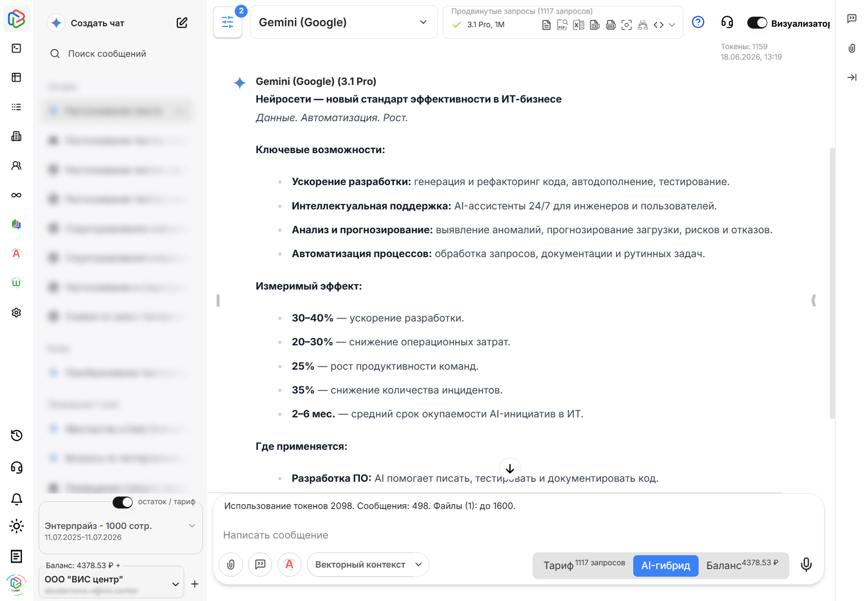Screen dimensions: 868x601
Task: Click the green W icon in sidebar
Action: [16, 283]
